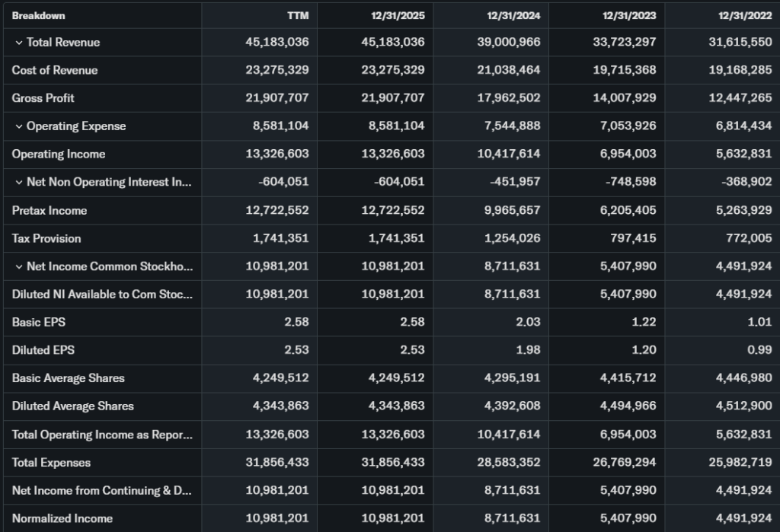
Task: Expand Net Non Operating Interest row chevron
Action: click(19, 183)
